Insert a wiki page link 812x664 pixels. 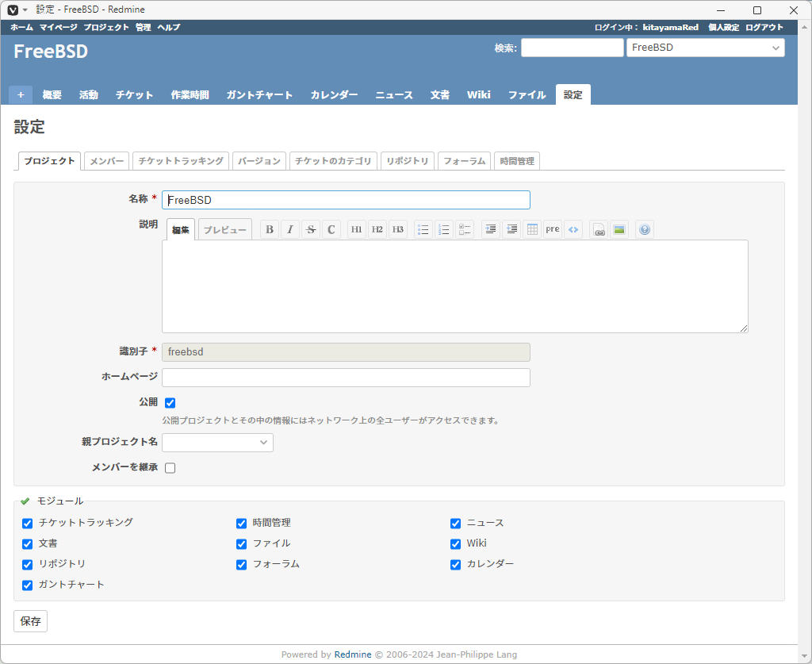pyautogui.click(x=599, y=229)
